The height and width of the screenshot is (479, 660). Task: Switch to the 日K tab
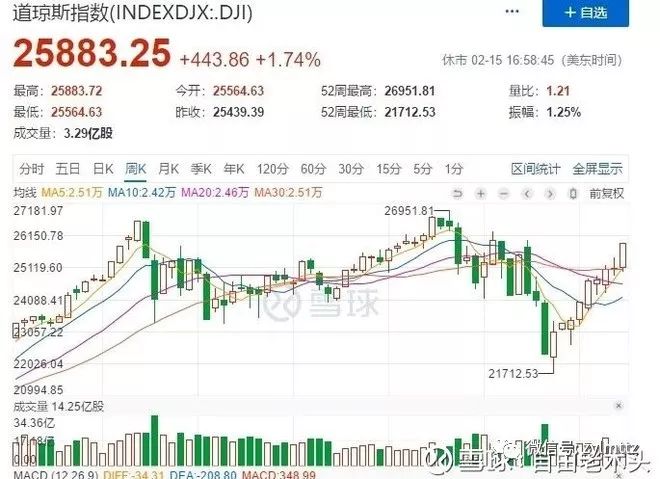click(x=103, y=169)
